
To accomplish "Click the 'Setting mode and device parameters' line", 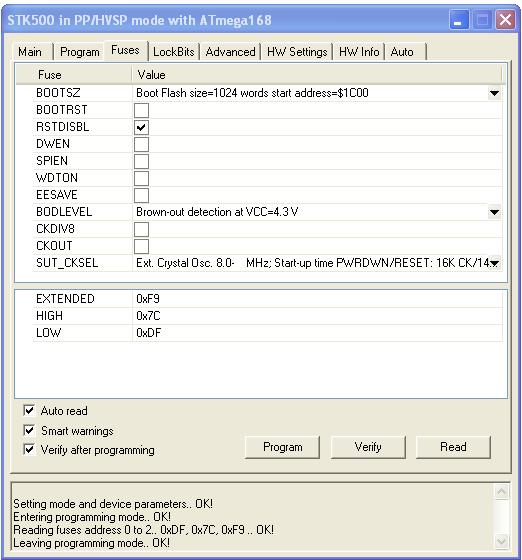I will pos(113,504).
